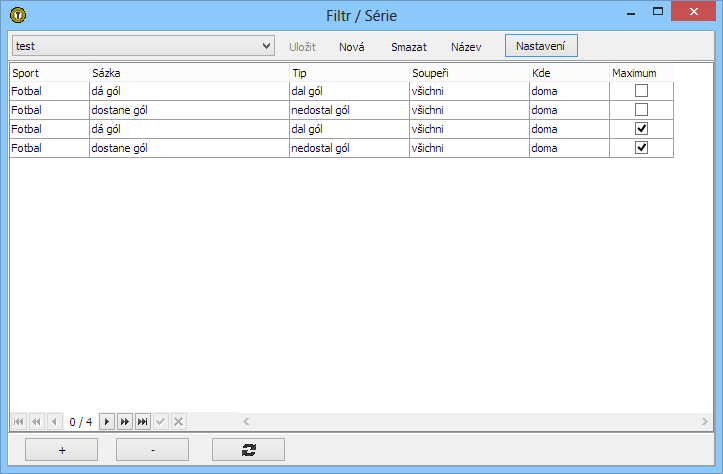This screenshot has width=723, height=474.
Task: Skip forward a page of records
Action: pos(125,422)
